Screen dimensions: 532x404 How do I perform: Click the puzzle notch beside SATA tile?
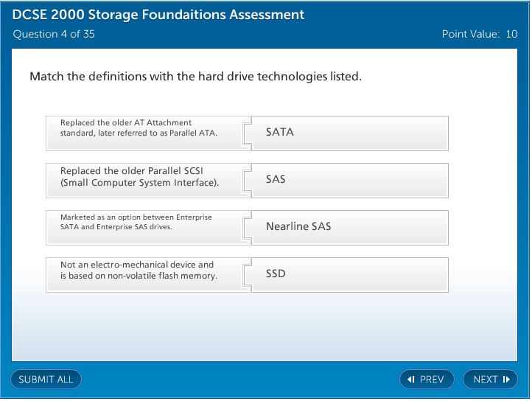pyautogui.click(x=249, y=133)
